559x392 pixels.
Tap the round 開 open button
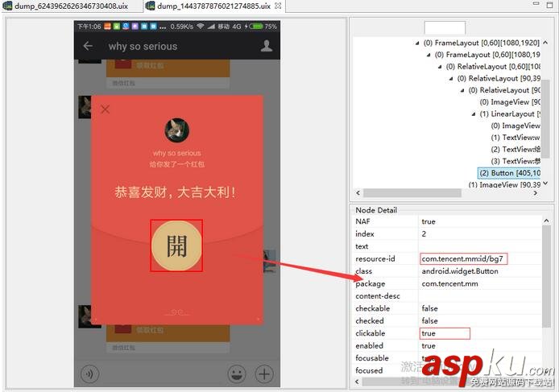pyautogui.click(x=176, y=246)
